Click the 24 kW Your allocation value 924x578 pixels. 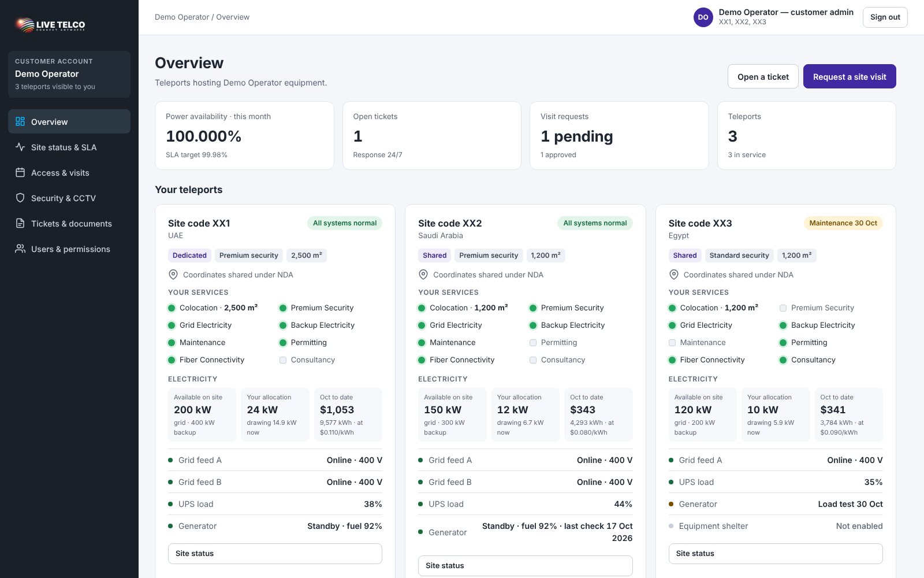click(263, 410)
